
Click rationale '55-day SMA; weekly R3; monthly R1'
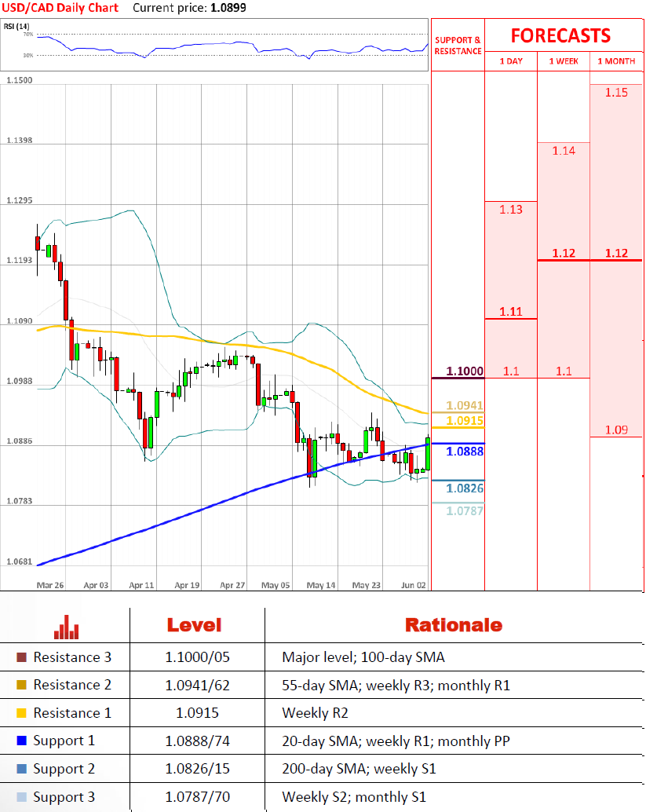coord(396,685)
